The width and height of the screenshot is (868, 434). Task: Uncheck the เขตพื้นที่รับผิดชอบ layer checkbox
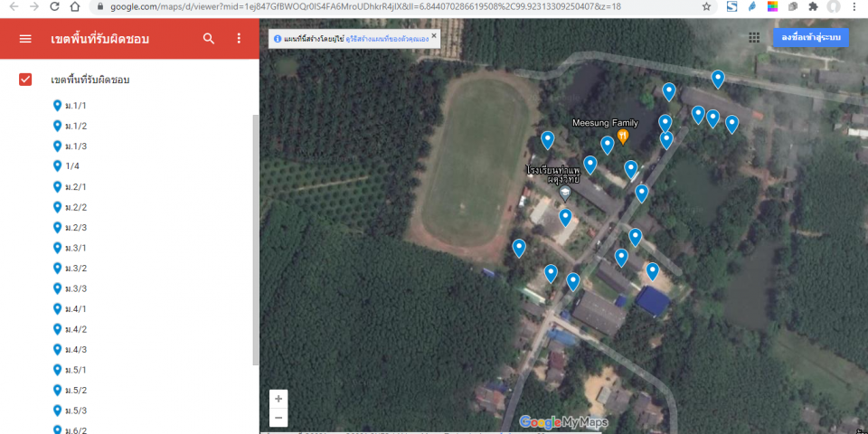click(25, 80)
